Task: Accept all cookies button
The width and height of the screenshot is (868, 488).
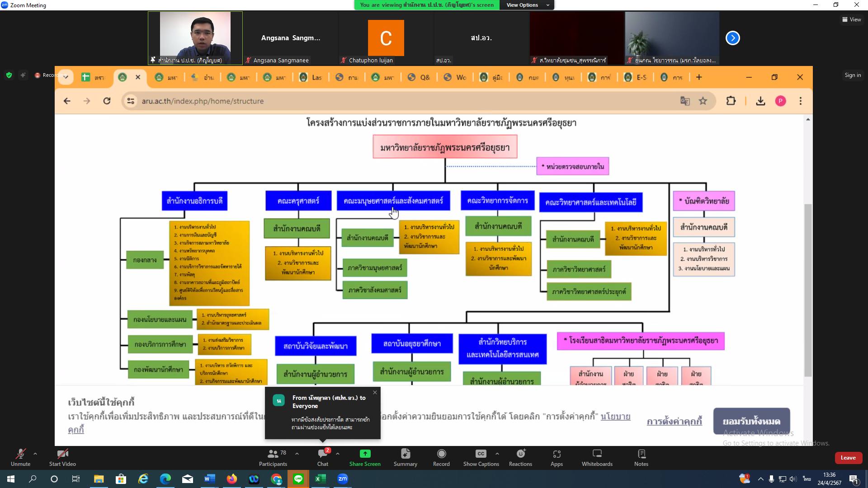Action: [751, 421]
